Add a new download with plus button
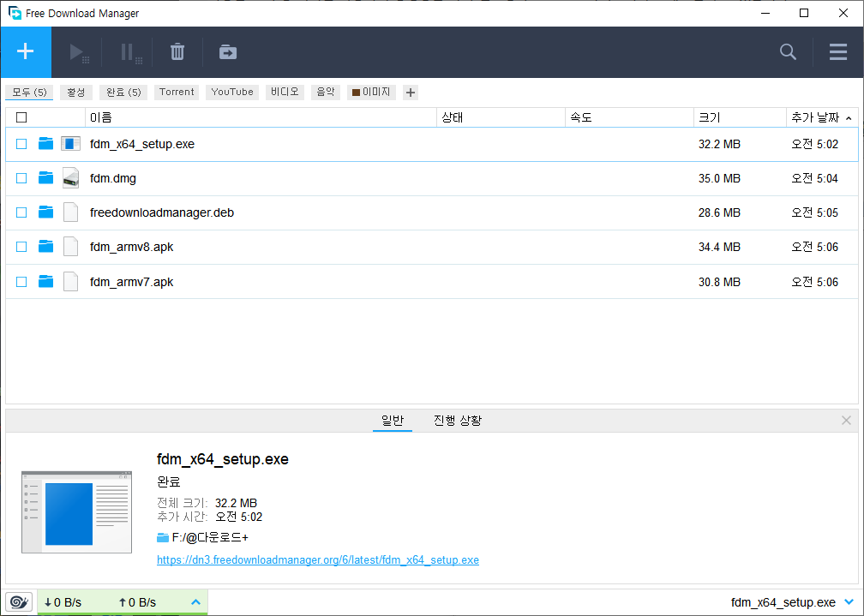Image resolution: width=864 pixels, height=616 pixels. tap(26, 51)
